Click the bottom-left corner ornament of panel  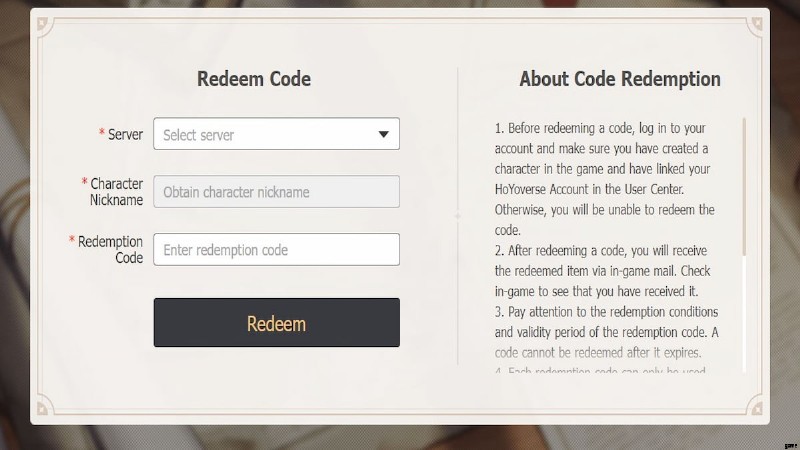click(x=43, y=407)
